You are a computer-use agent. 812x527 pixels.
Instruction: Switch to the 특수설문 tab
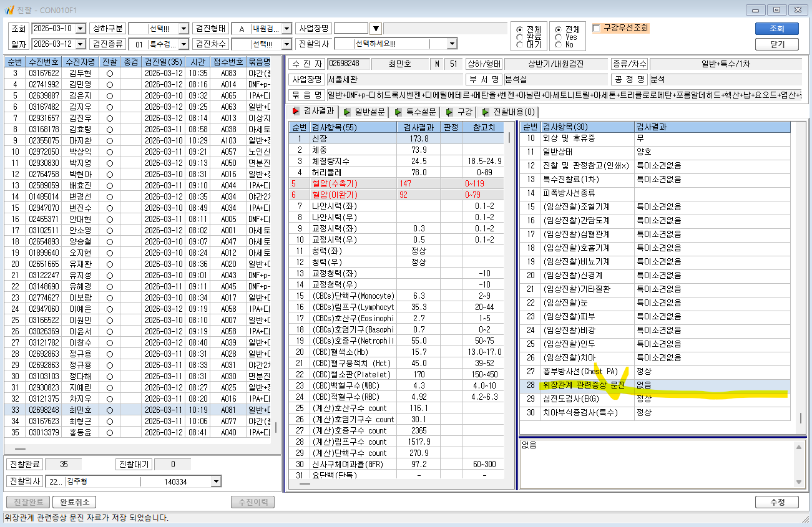(x=414, y=112)
